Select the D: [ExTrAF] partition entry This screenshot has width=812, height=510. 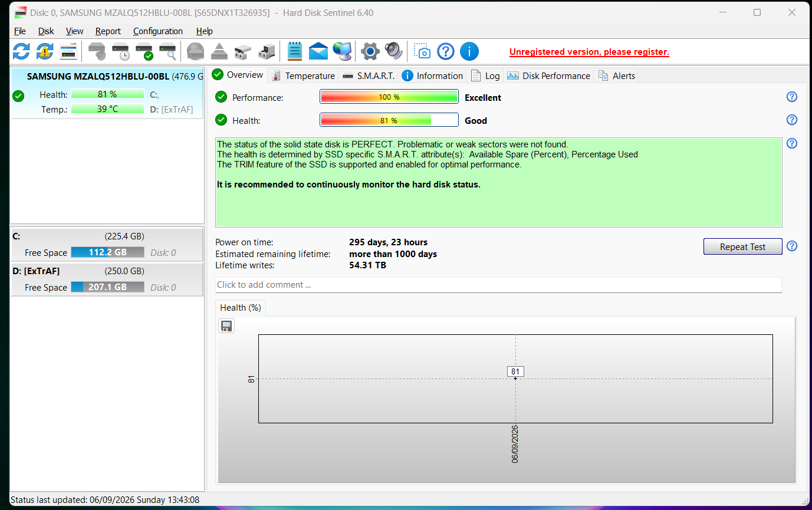coord(107,279)
